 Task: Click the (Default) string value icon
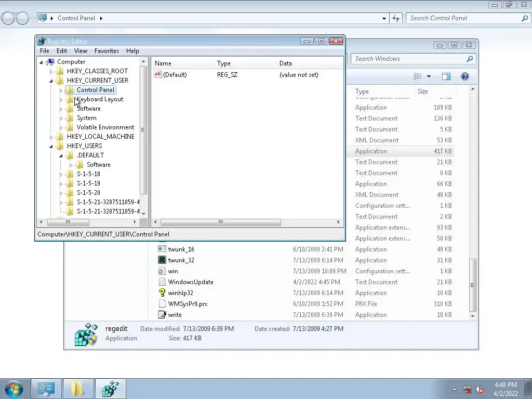tap(158, 74)
